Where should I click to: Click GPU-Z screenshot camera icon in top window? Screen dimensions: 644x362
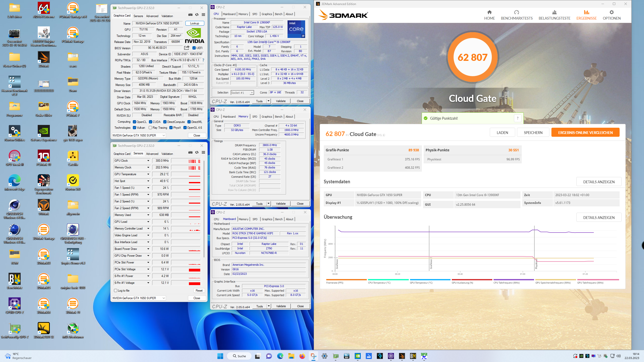[x=190, y=15]
